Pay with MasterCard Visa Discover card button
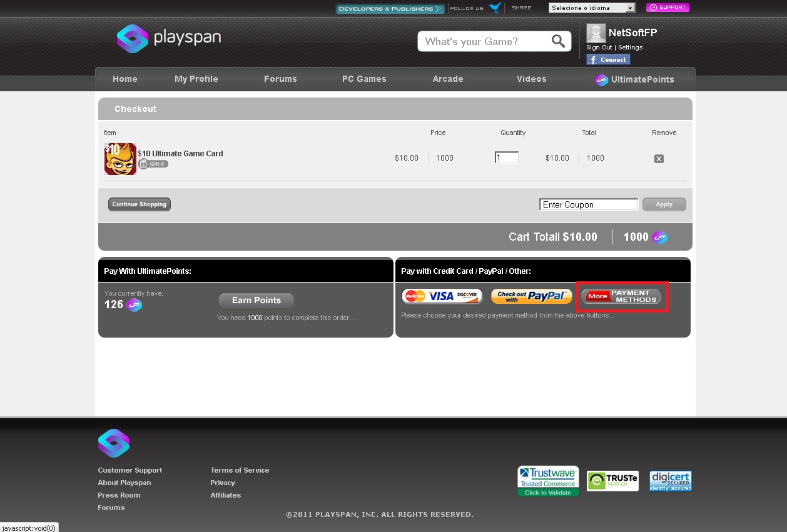This screenshot has height=532, width=787. [x=442, y=296]
